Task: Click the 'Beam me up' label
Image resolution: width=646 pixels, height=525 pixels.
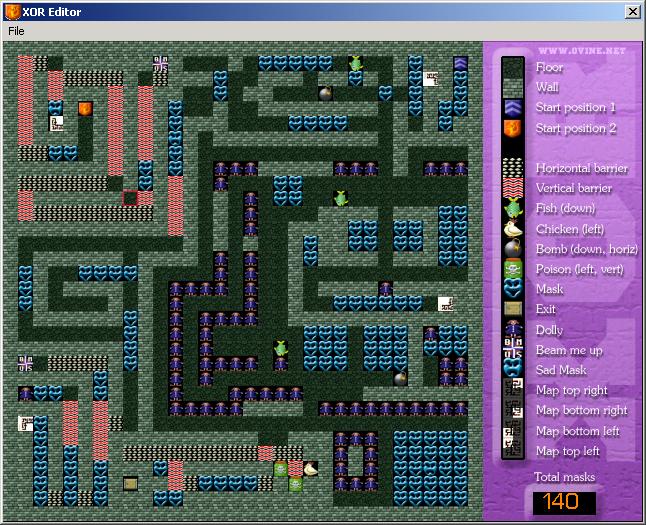Action: (569, 350)
